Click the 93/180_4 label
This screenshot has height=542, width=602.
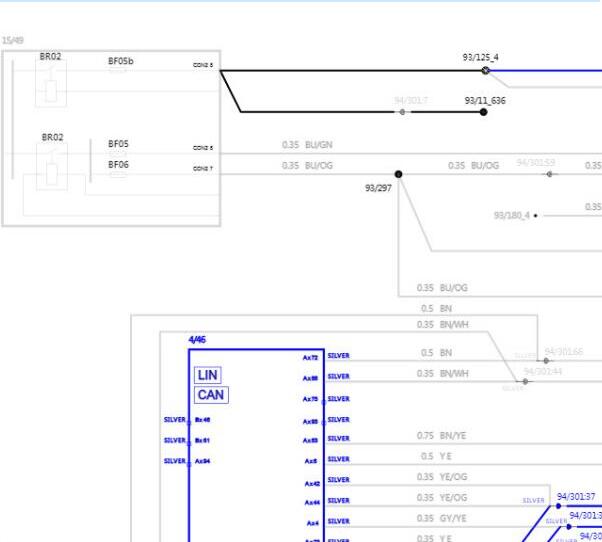point(511,215)
